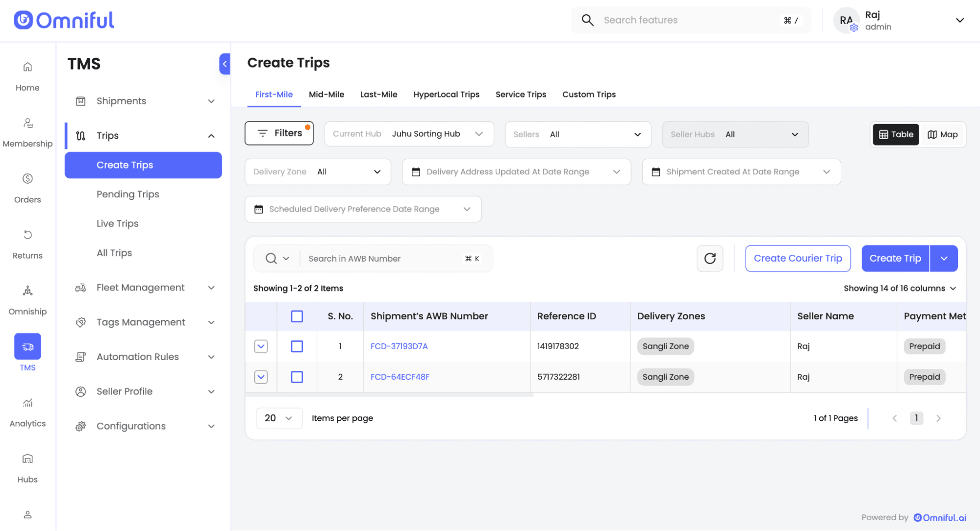
Task: Click the refresh icon button
Action: pyautogui.click(x=709, y=258)
